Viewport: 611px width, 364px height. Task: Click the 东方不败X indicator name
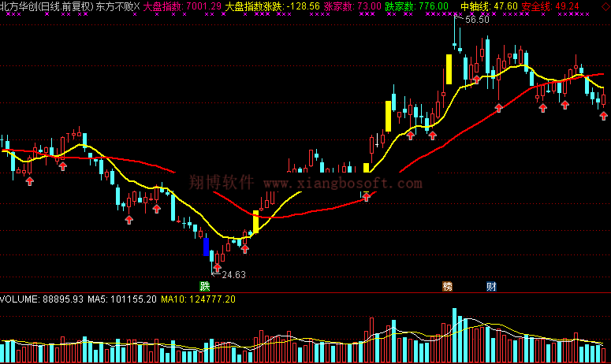[x=118, y=6]
